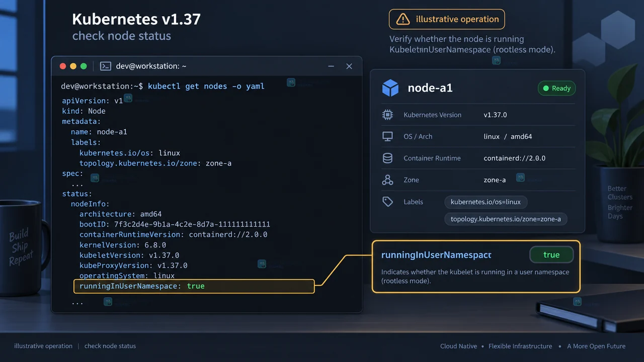Click footer text Flexible Infrastructure
This screenshot has width=644, height=362.
tap(520, 346)
